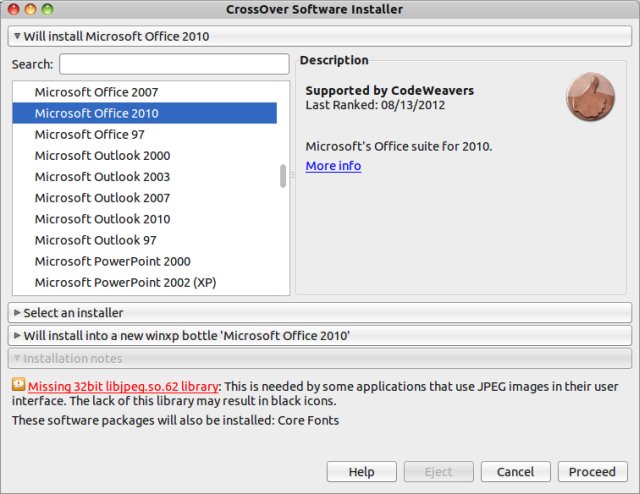Click the warning icon beside the missing library note

coord(18,384)
